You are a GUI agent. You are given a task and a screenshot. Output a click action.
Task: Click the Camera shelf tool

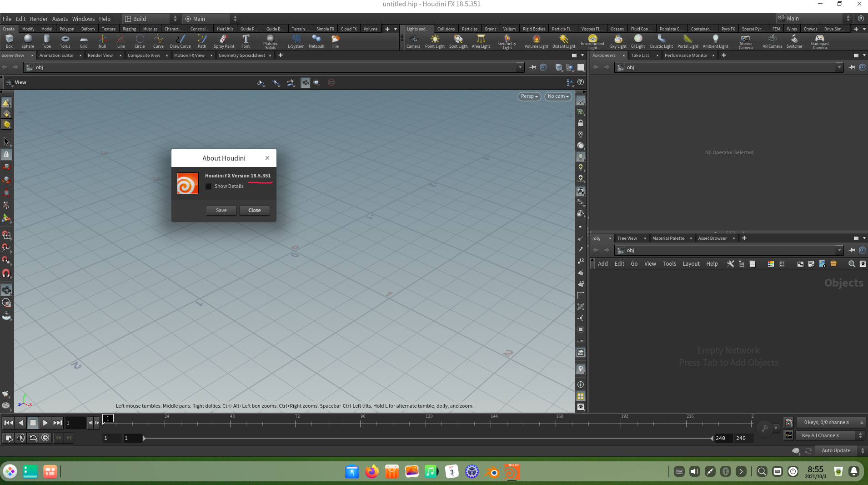point(413,41)
